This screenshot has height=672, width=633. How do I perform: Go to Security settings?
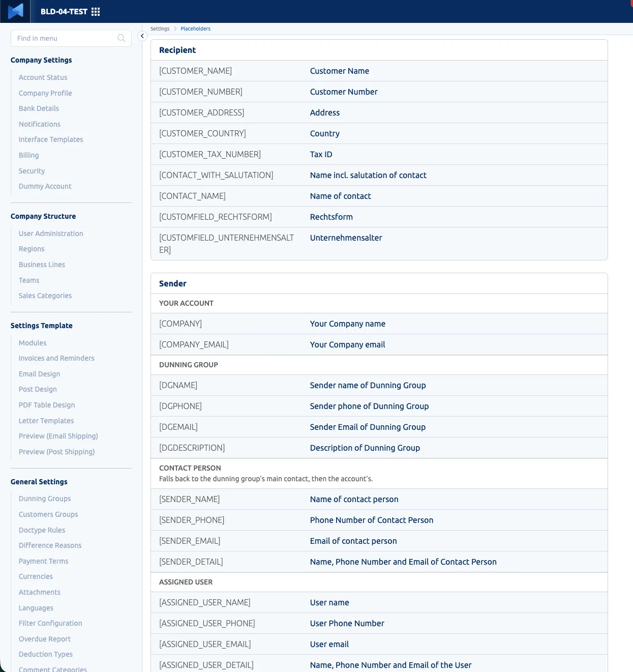(x=32, y=171)
